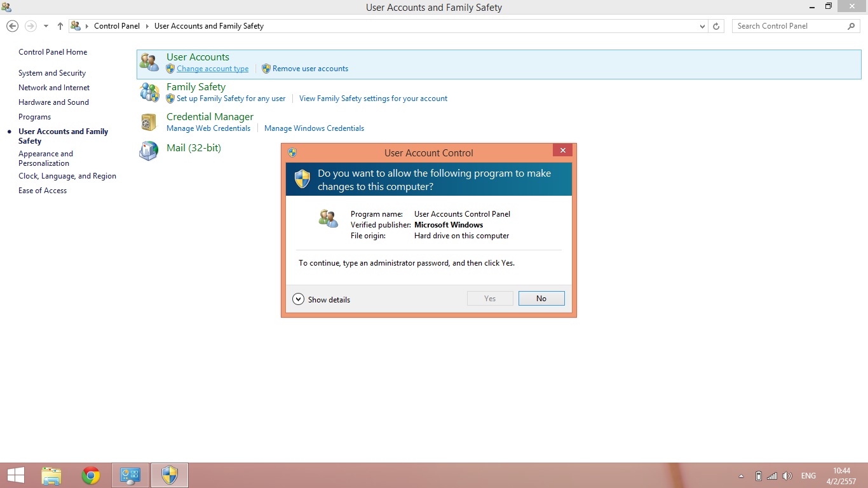Viewport: 868px width, 488px height.
Task: Open the volume speaker tray icon
Action: point(787,476)
